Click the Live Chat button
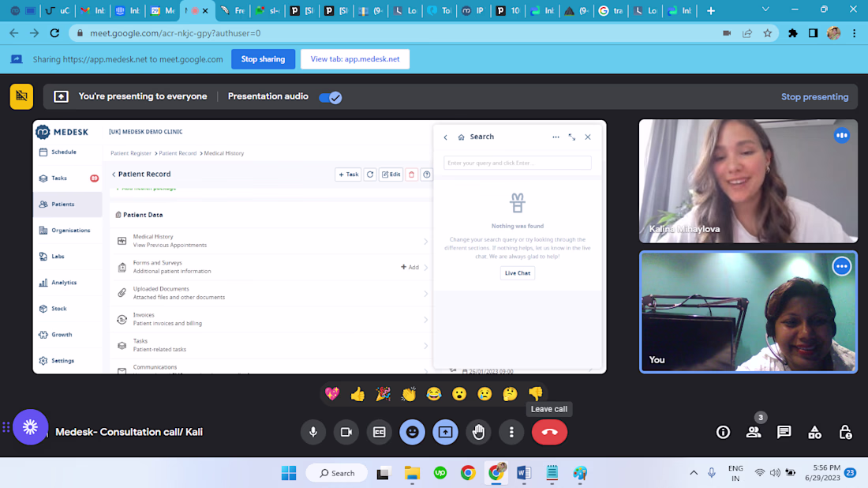The width and height of the screenshot is (868, 488). (x=517, y=273)
